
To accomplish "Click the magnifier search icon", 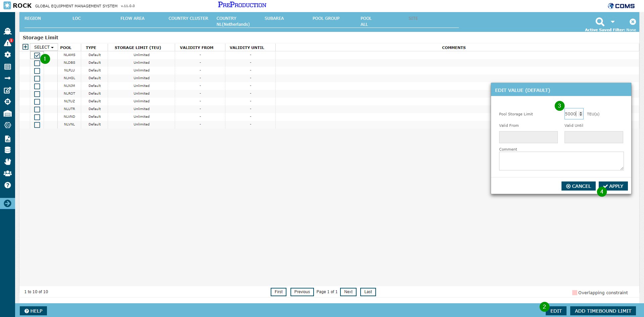I will pos(600,22).
